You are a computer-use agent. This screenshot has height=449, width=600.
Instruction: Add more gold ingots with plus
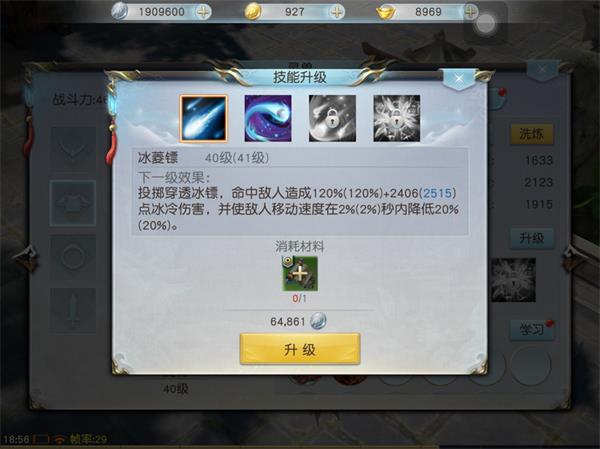[x=471, y=12]
